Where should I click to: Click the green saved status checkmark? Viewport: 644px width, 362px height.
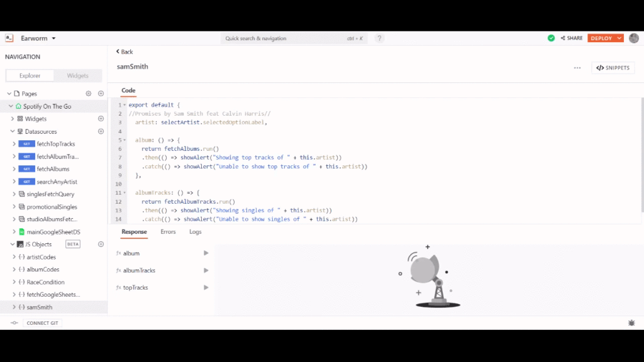(x=551, y=38)
